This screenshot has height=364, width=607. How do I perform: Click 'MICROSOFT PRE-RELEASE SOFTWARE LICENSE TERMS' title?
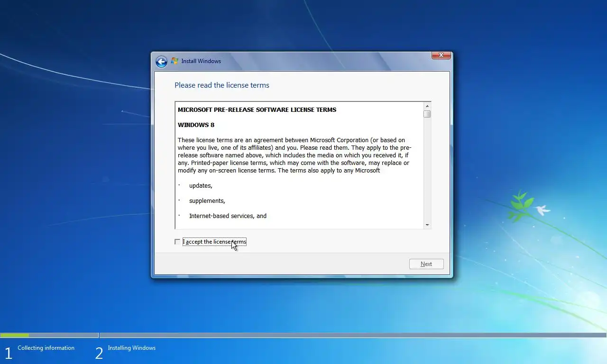coord(257,109)
